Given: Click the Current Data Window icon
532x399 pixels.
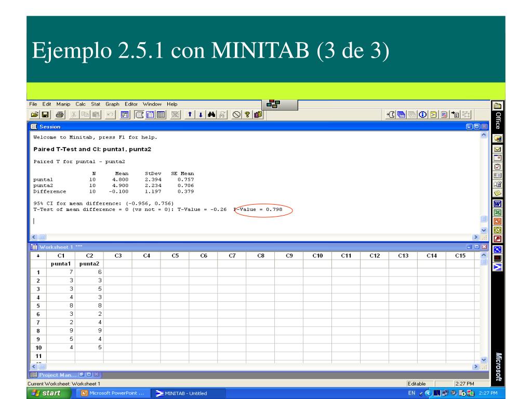Looking at the screenshot, I should tap(150, 115).
